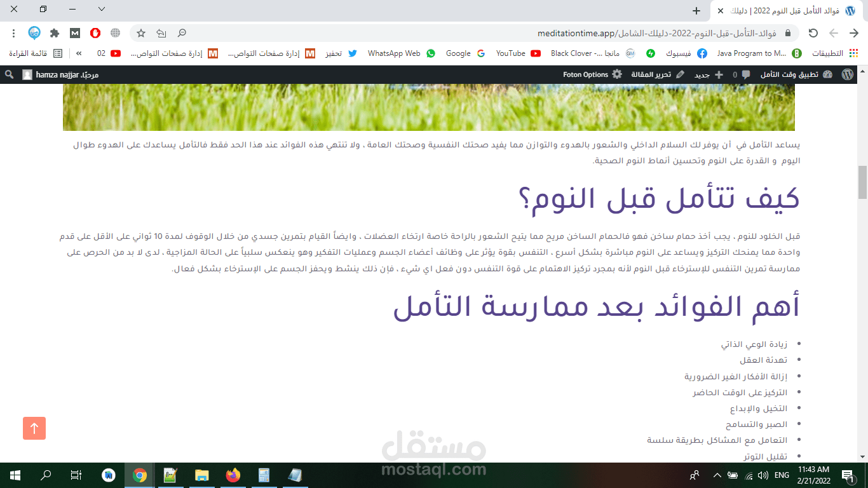Click the list item الصبر والتسامح

click(756, 424)
